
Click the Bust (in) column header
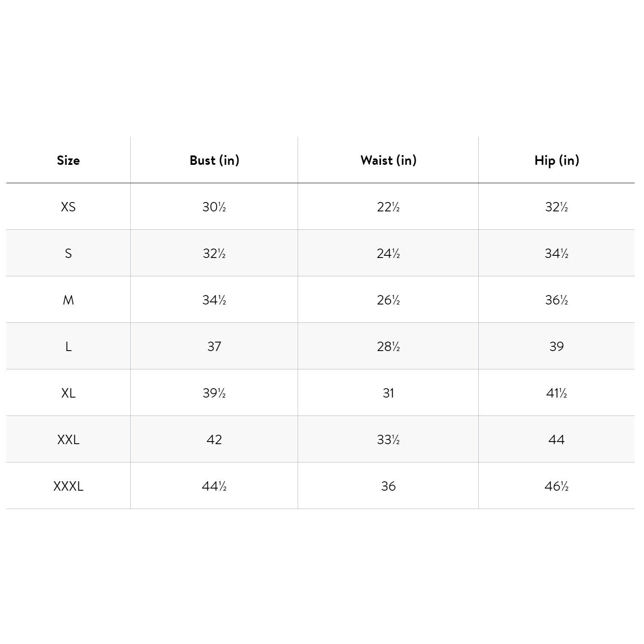214,160
